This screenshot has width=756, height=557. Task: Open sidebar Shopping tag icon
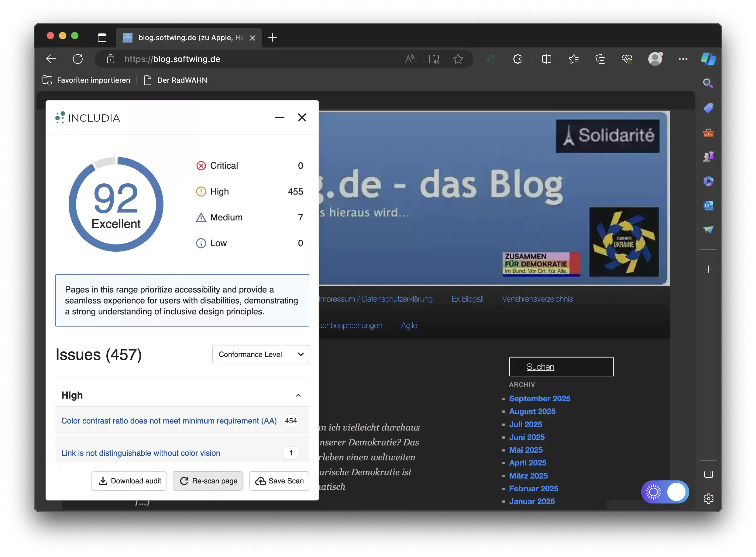click(x=708, y=108)
